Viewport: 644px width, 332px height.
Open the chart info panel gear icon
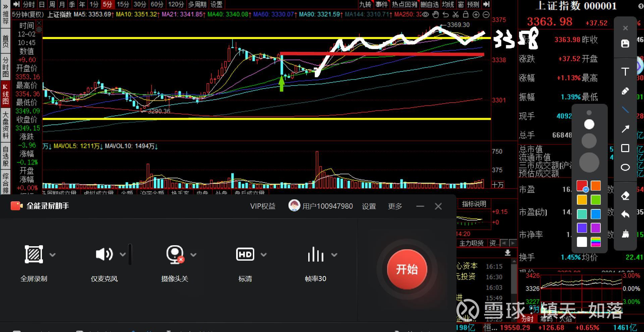tap(39, 29)
